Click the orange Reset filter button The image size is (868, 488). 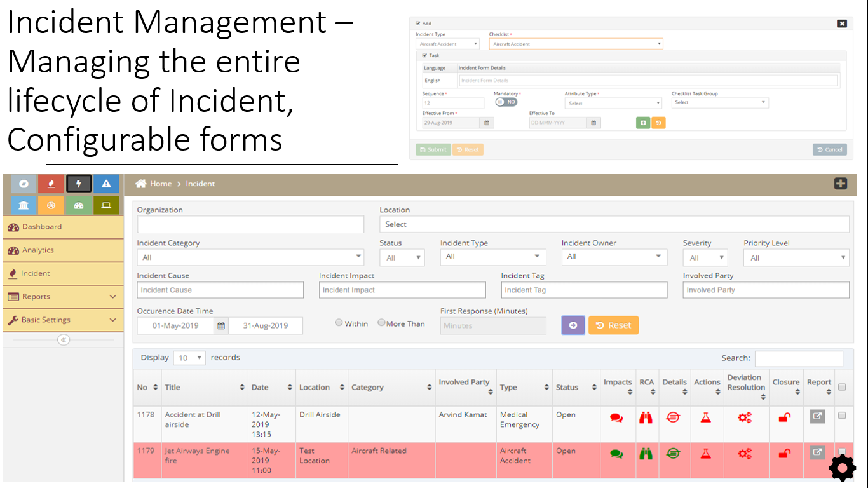pyautogui.click(x=613, y=325)
